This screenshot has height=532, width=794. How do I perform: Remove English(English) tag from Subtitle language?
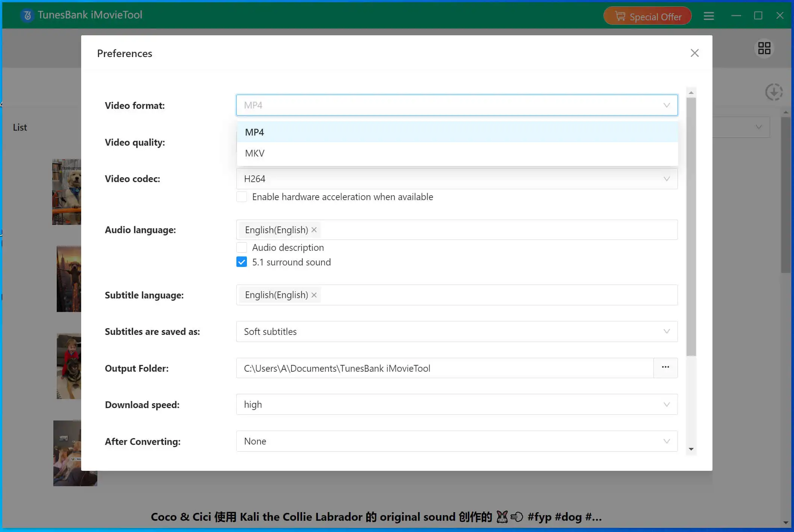pos(314,295)
